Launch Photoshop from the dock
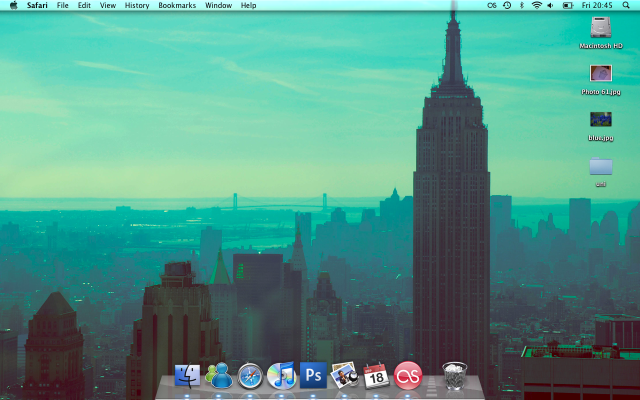The image size is (640, 400). [313, 376]
